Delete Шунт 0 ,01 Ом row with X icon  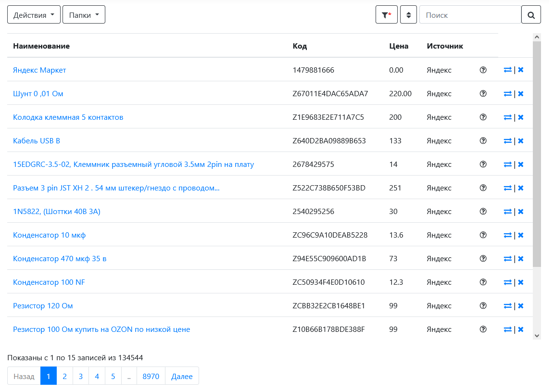click(x=521, y=94)
